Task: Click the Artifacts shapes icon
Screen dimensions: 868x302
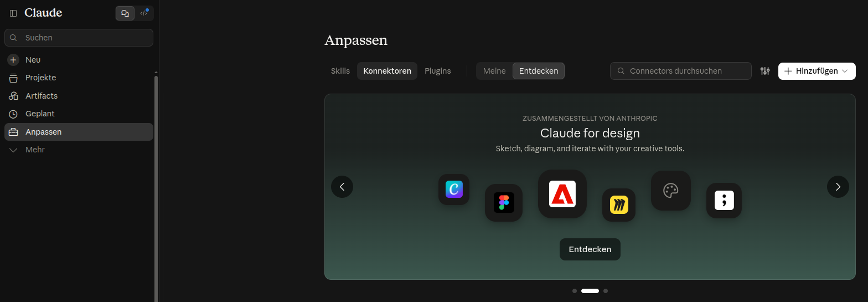Action: pyautogui.click(x=14, y=96)
